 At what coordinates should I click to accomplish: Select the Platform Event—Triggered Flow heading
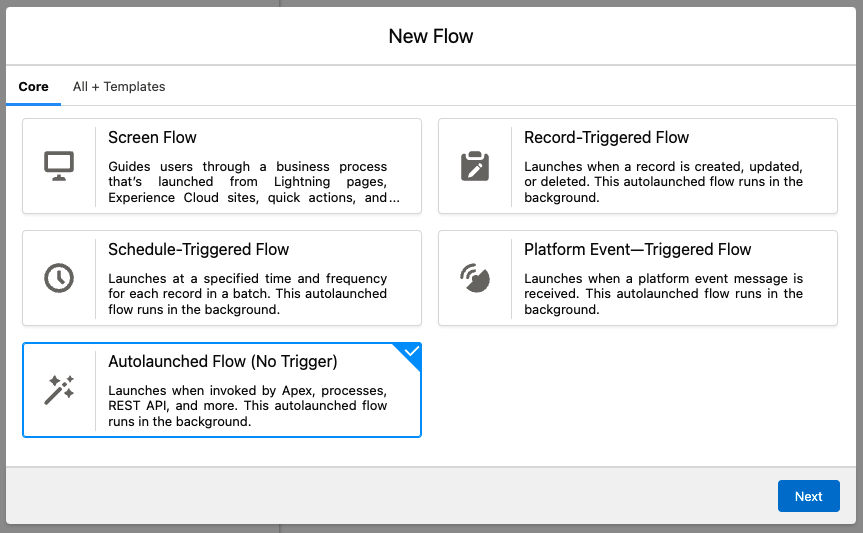(x=637, y=249)
